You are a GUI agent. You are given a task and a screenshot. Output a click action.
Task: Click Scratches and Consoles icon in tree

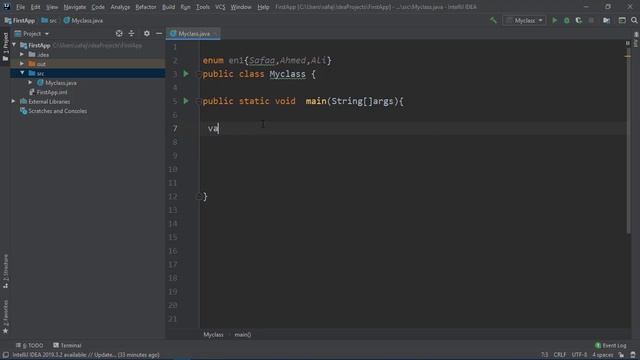click(x=24, y=111)
